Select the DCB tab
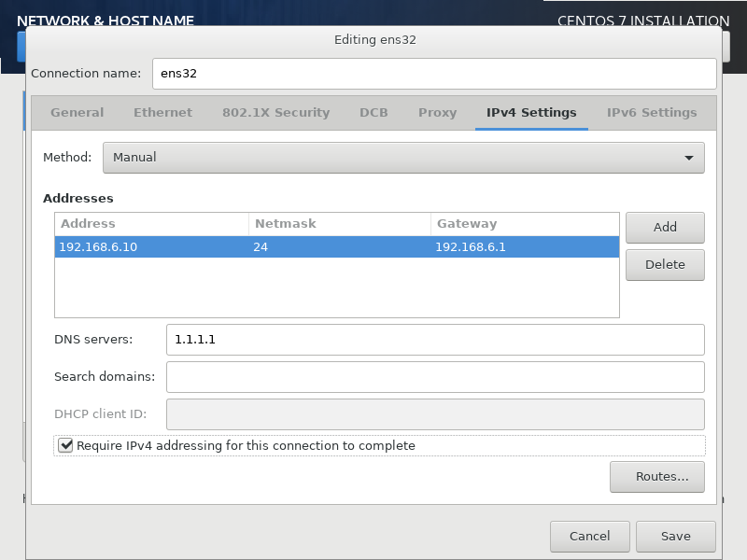The height and width of the screenshot is (560, 747). (373, 112)
